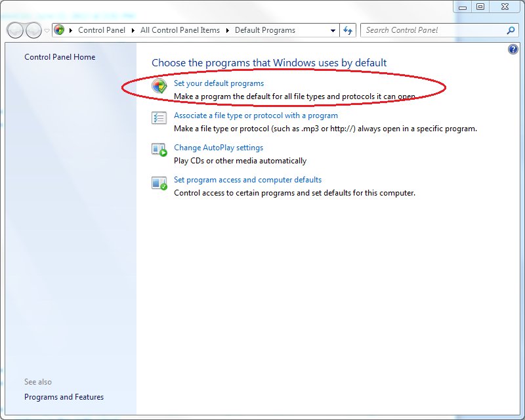Image resolution: width=525 pixels, height=420 pixels.
Task: Open the recent pages dropdown arrow
Action: (x=47, y=30)
